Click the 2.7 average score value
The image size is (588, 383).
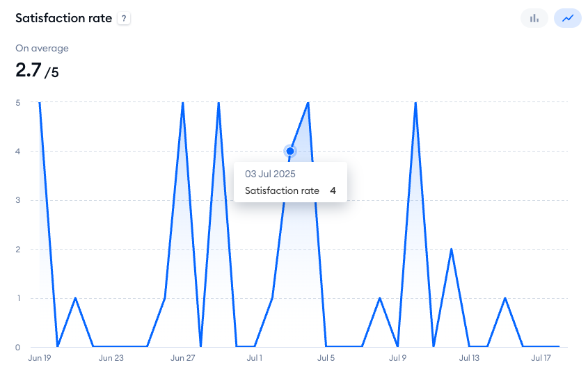(28, 70)
